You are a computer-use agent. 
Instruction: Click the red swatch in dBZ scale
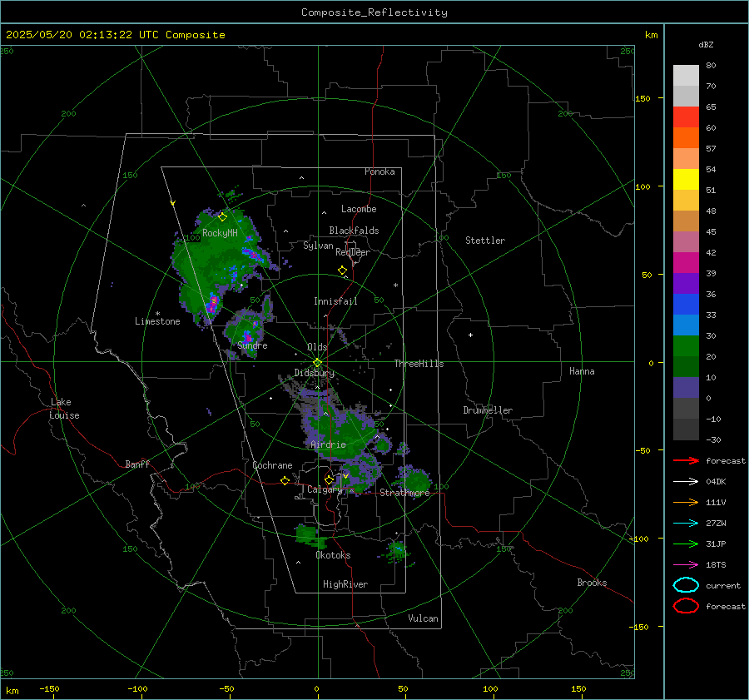point(686,117)
